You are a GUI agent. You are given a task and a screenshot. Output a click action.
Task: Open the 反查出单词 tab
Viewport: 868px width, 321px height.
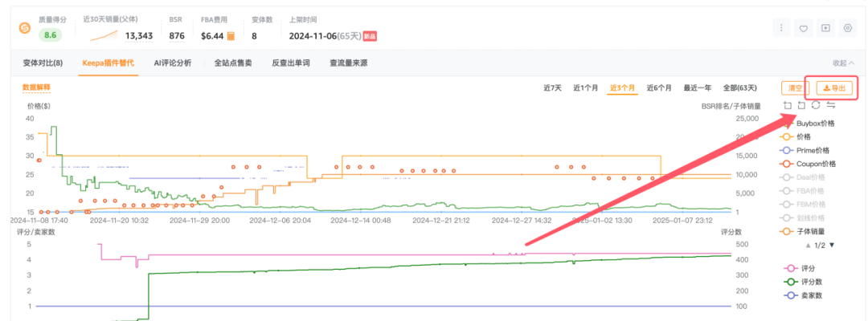click(291, 63)
